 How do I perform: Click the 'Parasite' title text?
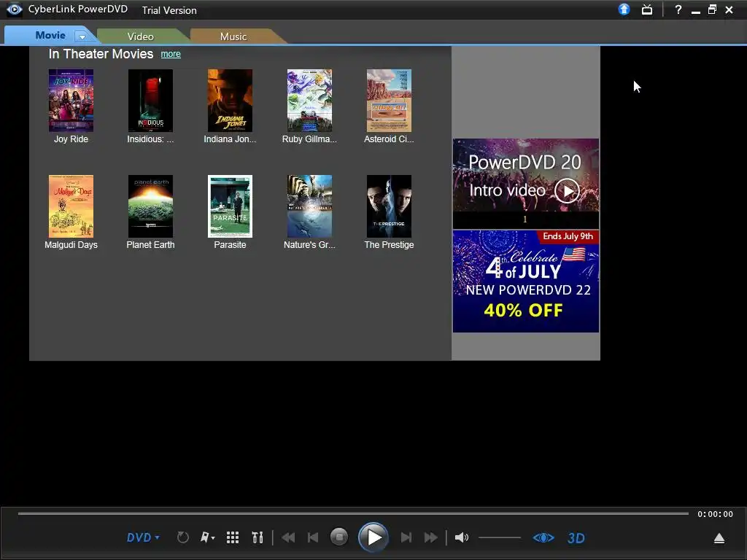tap(230, 245)
